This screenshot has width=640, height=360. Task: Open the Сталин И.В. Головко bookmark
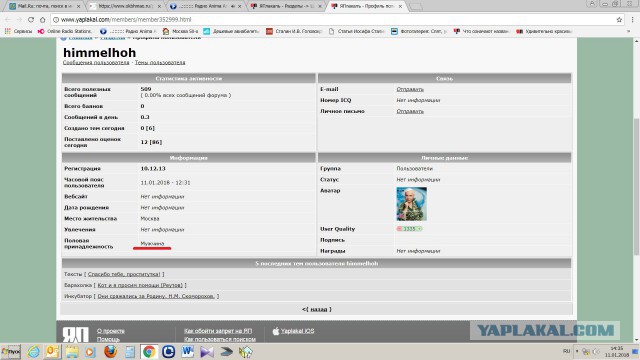pyautogui.click(x=294, y=31)
